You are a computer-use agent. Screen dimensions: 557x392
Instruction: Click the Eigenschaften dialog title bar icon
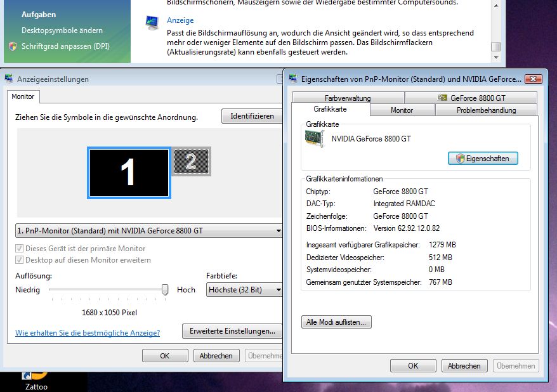coord(293,79)
